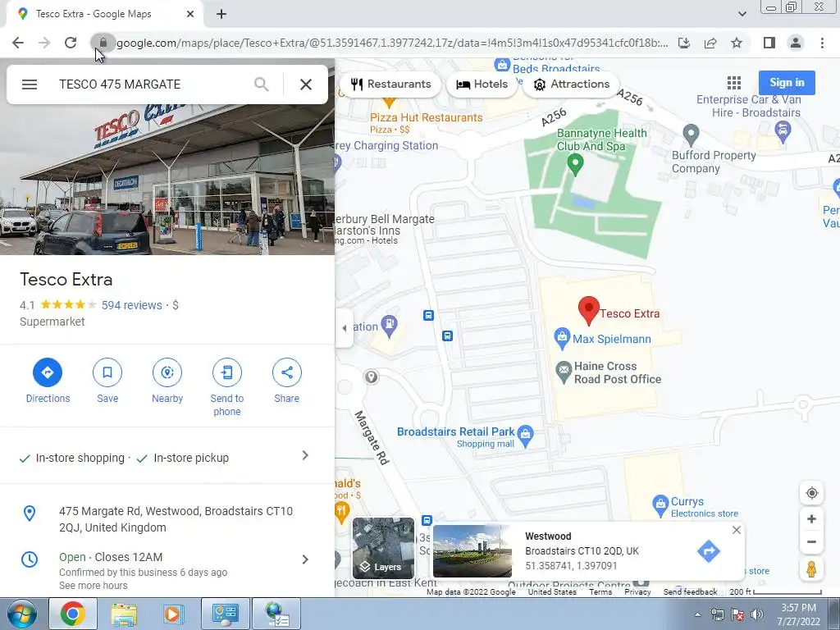Clear the search with the X icon

pyautogui.click(x=306, y=84)
